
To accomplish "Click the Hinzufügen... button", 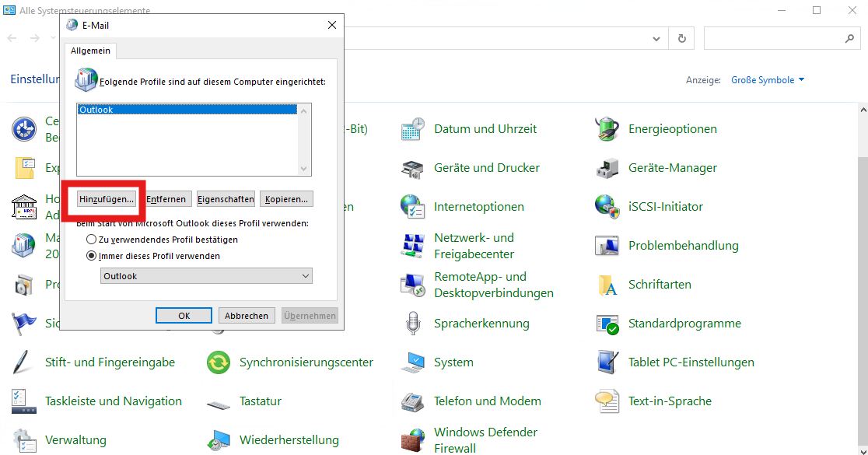I will 107,199.
